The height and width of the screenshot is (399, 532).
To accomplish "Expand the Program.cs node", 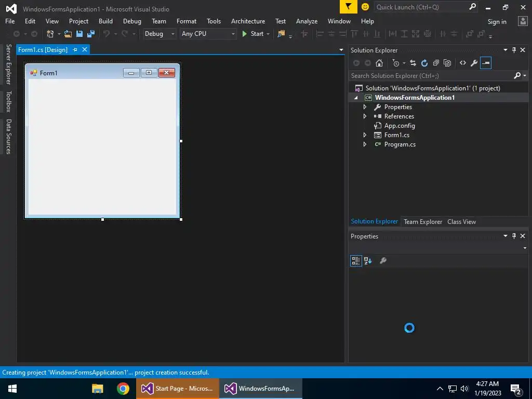I will [365, 144].
